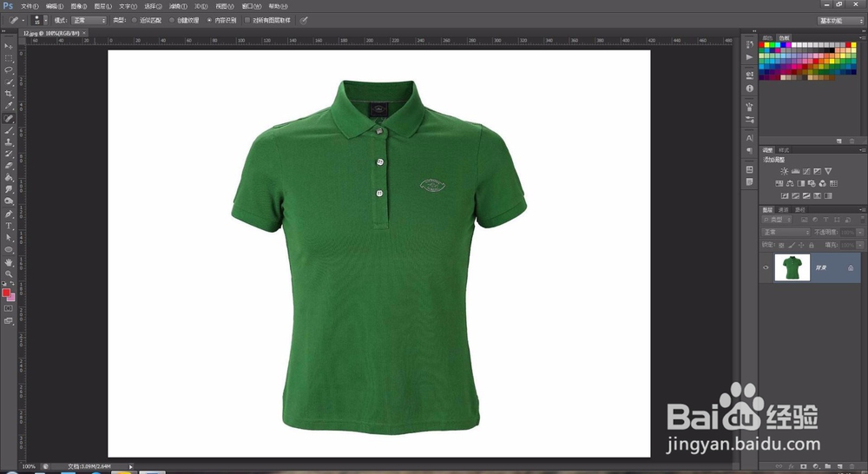The height and width of the screenshot is (474, 868).
Task: Select the Rectangular Marquee tool
Action: coord(9,58)
